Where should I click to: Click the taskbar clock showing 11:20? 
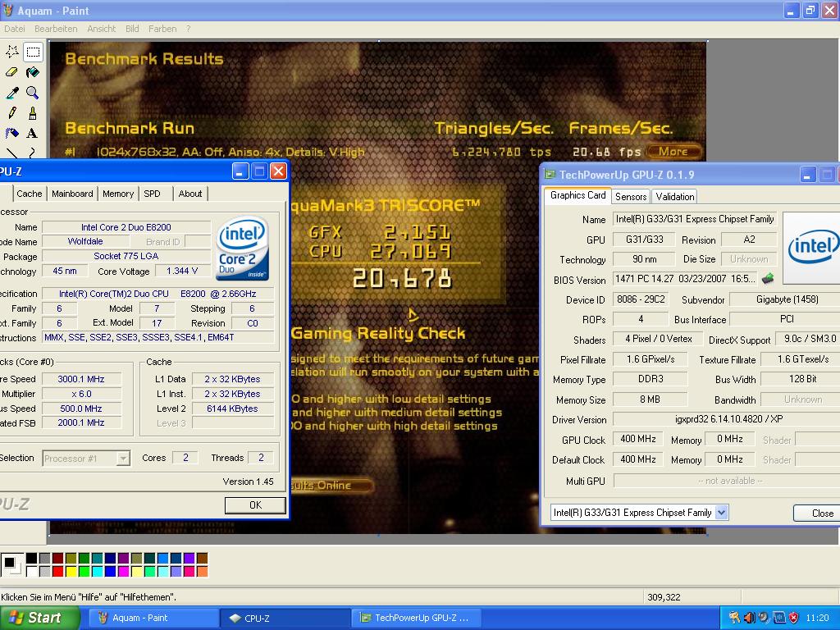(x=817, y=618)
